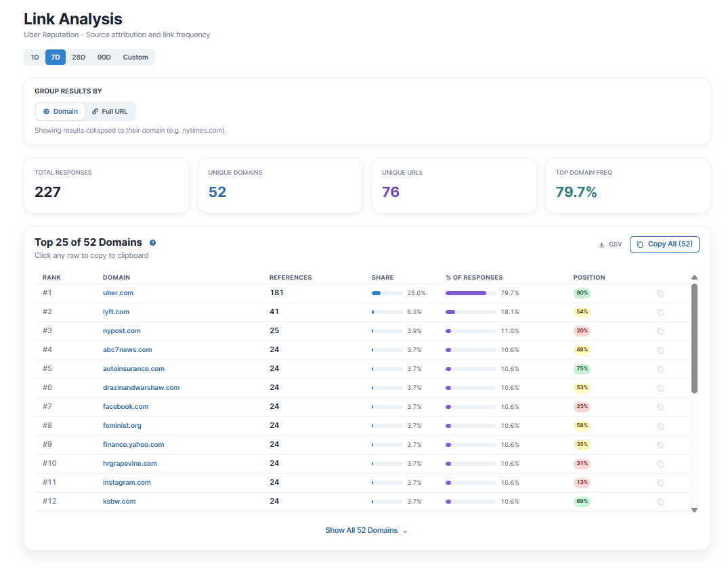728x568 pixels.
Task: Click the 75% position badge for autoinsurance.com
Action: click(x=582, y=369)
